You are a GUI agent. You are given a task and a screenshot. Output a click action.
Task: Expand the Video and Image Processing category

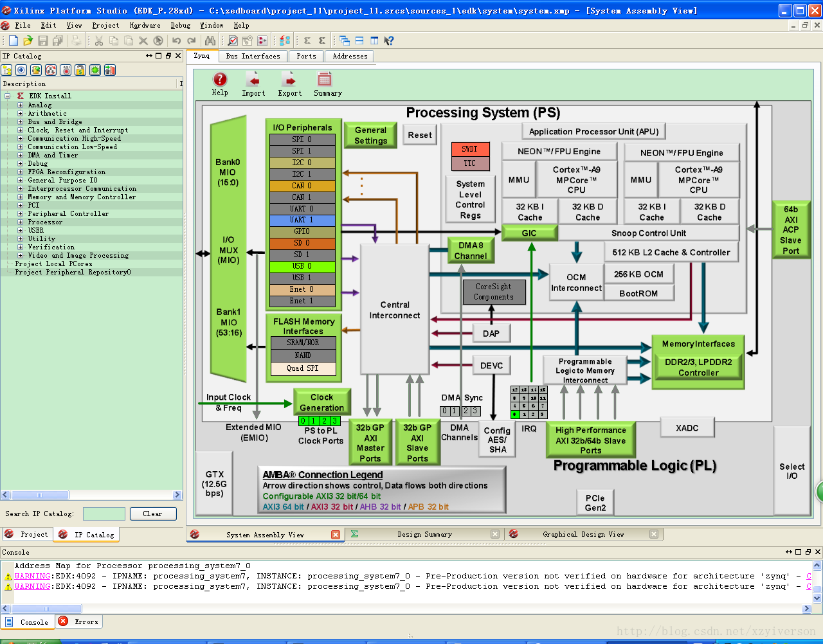click(x=20, y=255)
